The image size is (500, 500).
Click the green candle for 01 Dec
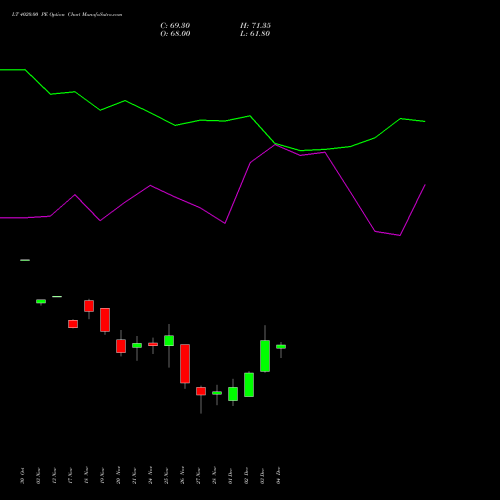233,394
